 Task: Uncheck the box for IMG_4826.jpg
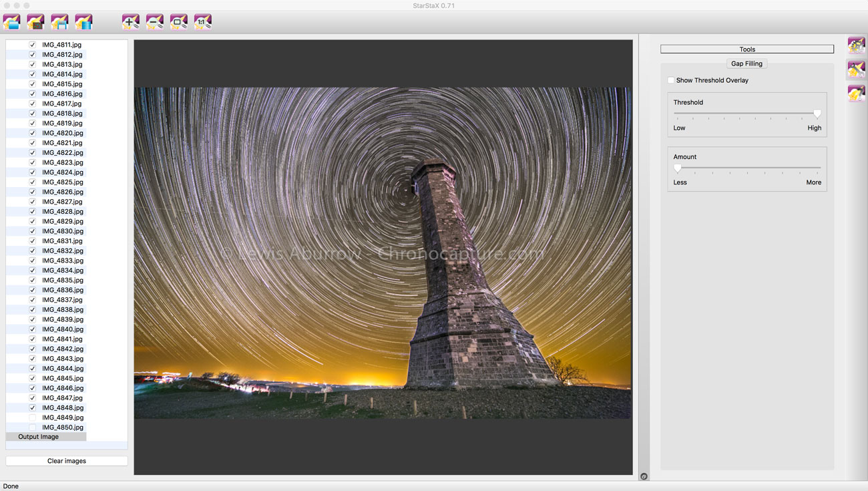coord(32,192)
